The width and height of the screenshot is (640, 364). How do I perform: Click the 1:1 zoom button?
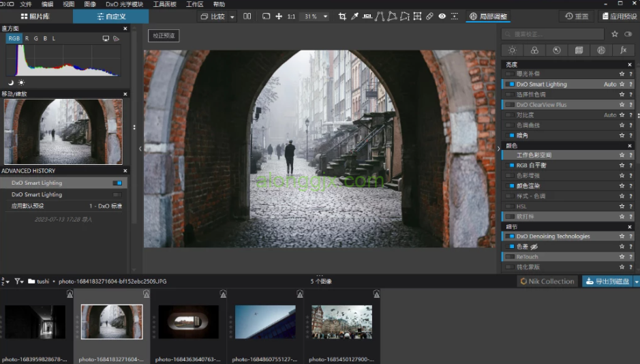(x=291, y=16)
